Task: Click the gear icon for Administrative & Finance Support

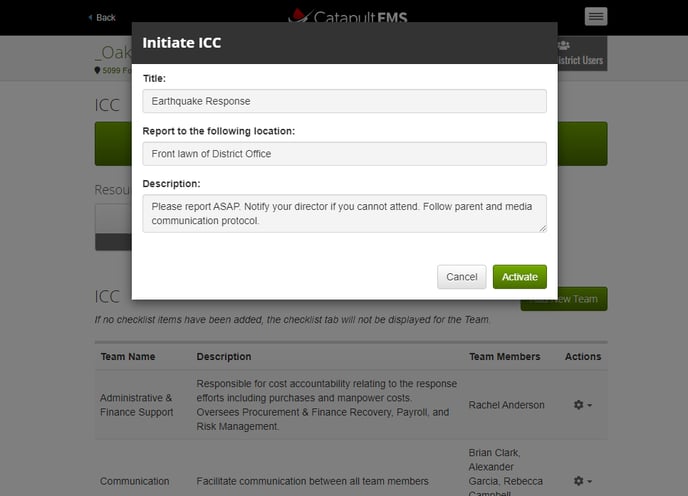Action: point(577,405)
